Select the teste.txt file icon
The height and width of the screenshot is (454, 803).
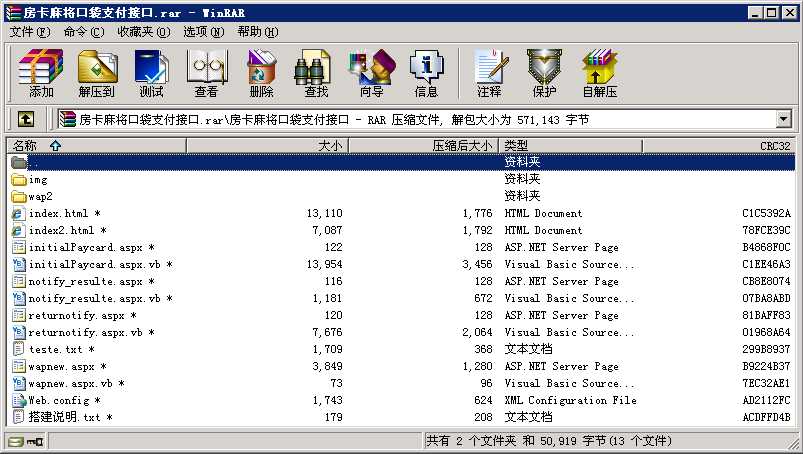[x=18, y=350]
